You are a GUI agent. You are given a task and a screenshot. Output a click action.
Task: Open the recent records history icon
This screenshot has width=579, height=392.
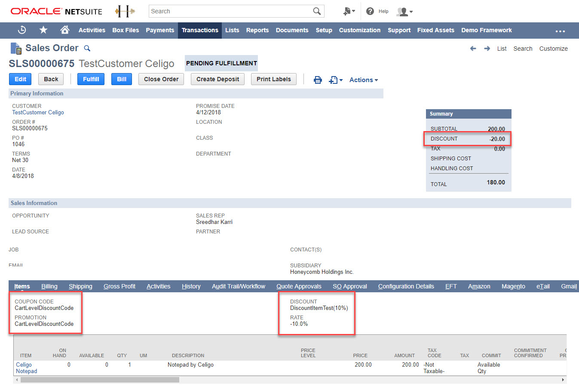pyautogui.click(x=22, y=30)
